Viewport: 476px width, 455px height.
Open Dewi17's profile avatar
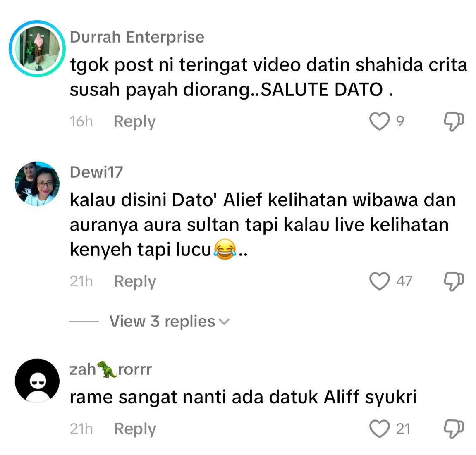tap(37, 184)
